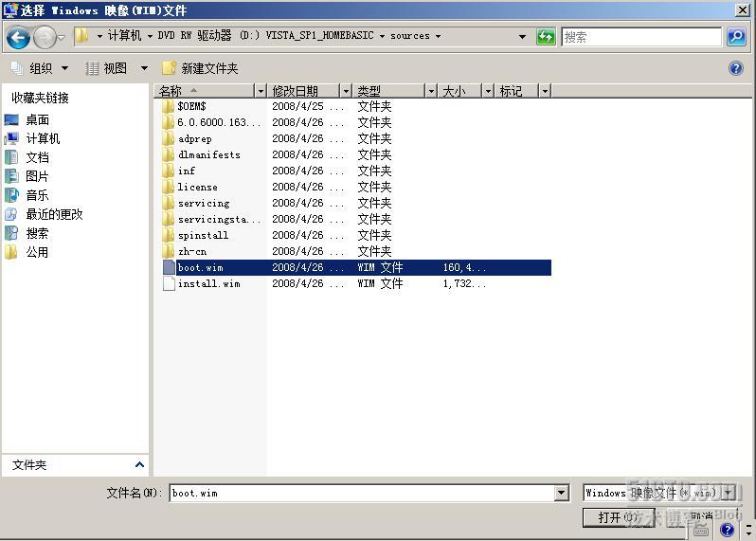Click the 取消 button
This screenshot has width=756, height=541.
[x=701, y=517]
